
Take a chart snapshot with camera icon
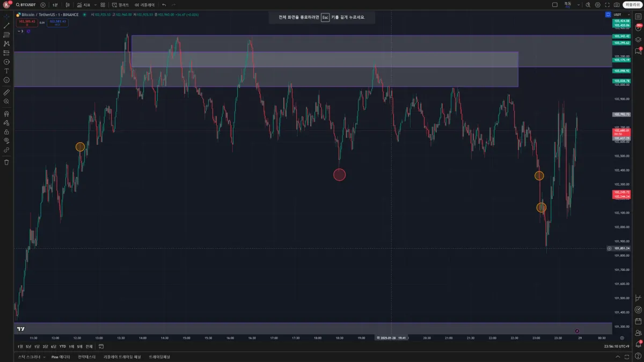tap(616, 4)
